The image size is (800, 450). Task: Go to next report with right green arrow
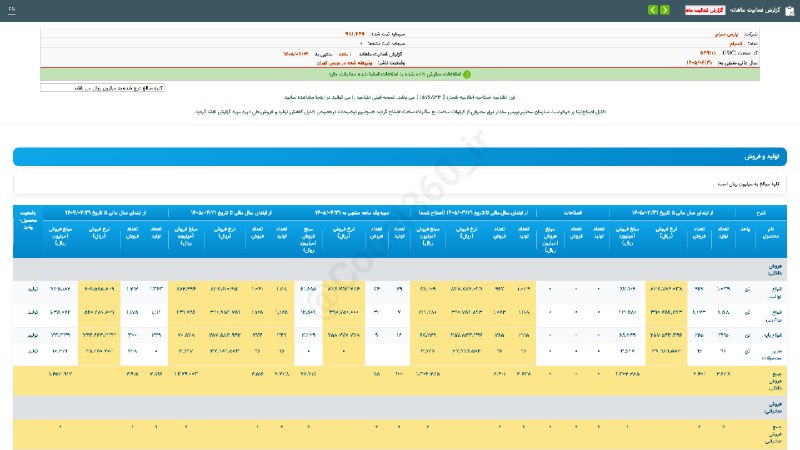pos(665,10)
